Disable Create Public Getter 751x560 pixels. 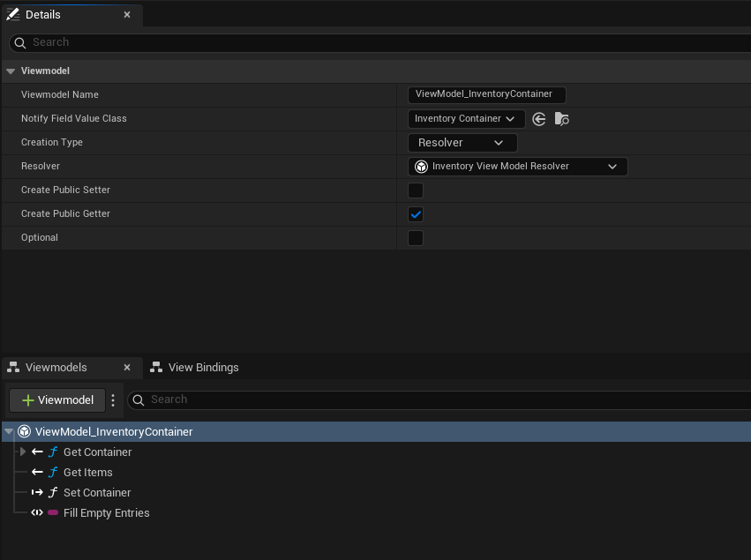tap(415, 213)
